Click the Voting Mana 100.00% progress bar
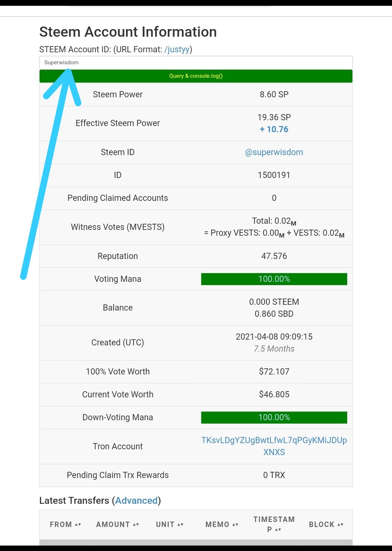The height and width of the screenshot is (551, 392). point(274,279)
